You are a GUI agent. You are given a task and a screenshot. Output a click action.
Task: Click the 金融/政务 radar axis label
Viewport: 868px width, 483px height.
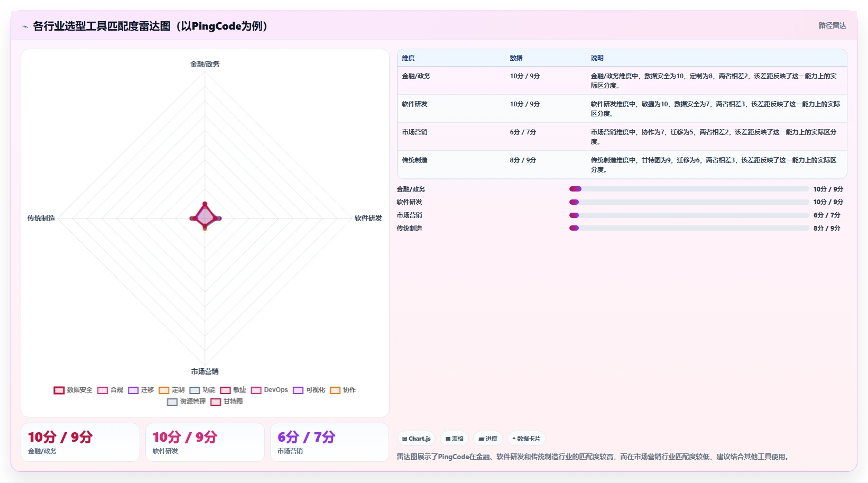click(x=205, y=64)
